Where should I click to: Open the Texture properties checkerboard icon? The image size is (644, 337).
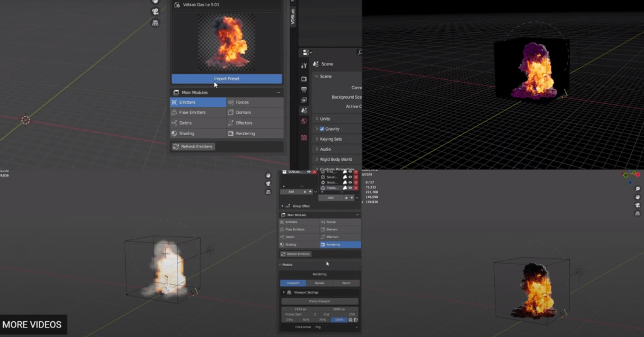pyautogui.click(x=304, y=138)
